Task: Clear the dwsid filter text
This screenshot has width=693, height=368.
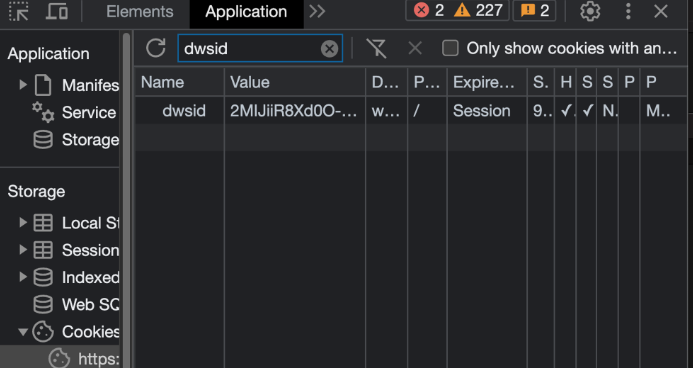Action: click(329, 49)
